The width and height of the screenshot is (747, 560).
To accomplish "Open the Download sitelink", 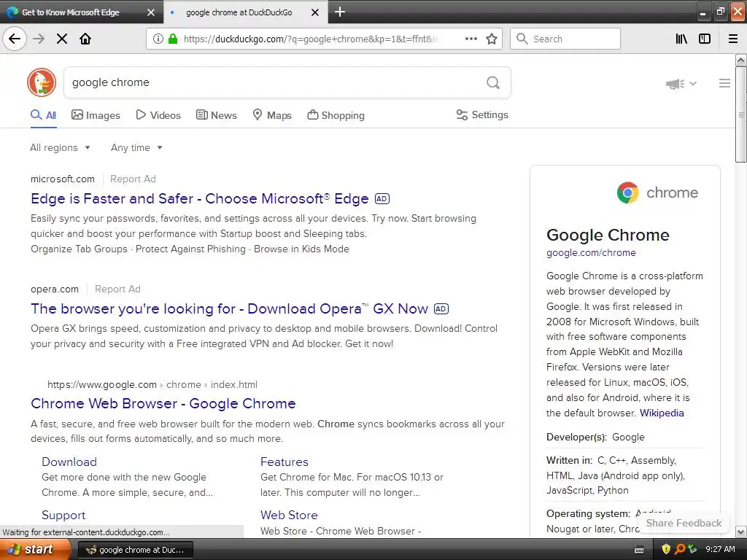I will coord(69,462).
